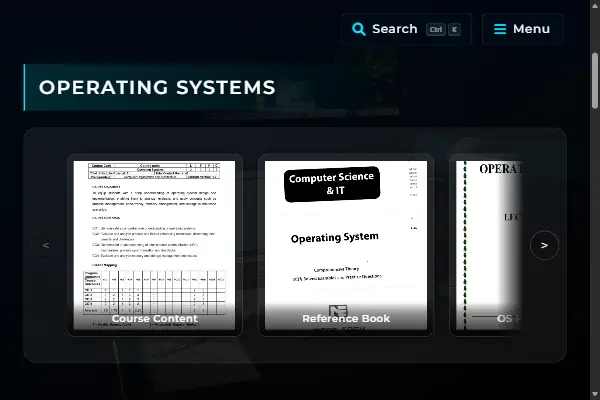Click the Course Content caption label
600x400 pixels.
(155, 318)
